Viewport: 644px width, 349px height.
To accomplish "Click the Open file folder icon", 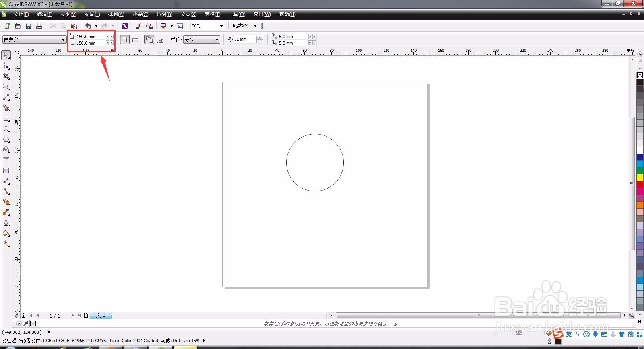I will coord(18,26).
